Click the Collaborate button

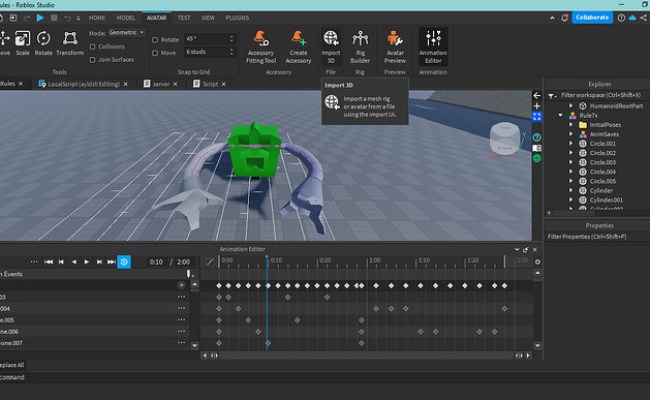[x=592, y=17]
